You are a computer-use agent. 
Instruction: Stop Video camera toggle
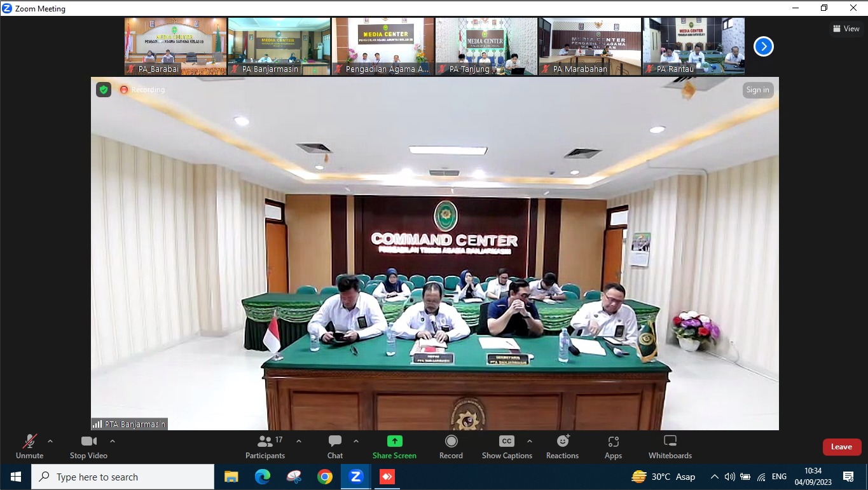point(88,446)
